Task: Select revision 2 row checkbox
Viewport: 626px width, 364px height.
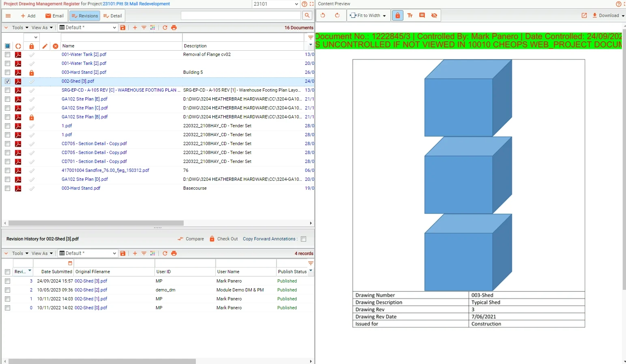Action: pos(7,290)
